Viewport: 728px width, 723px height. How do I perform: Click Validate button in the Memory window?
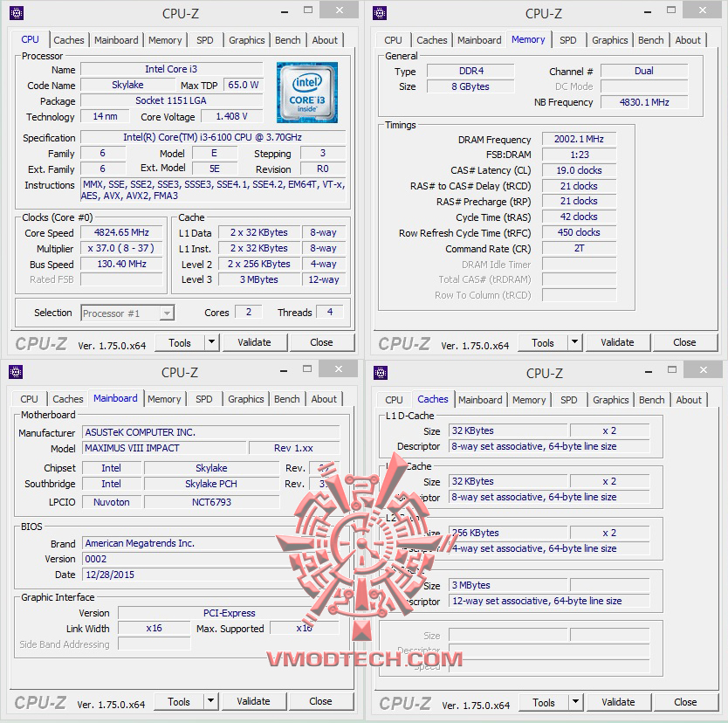[x=617, y=342]
